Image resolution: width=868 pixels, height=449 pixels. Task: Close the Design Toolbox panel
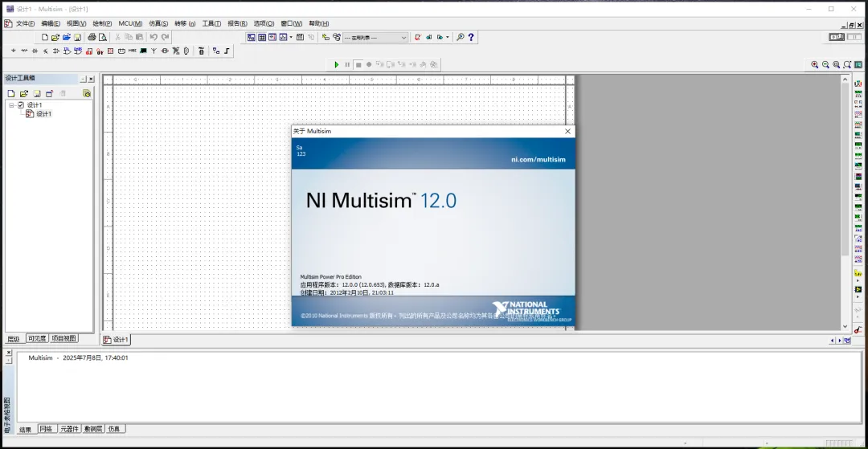[x=92, y=79]
